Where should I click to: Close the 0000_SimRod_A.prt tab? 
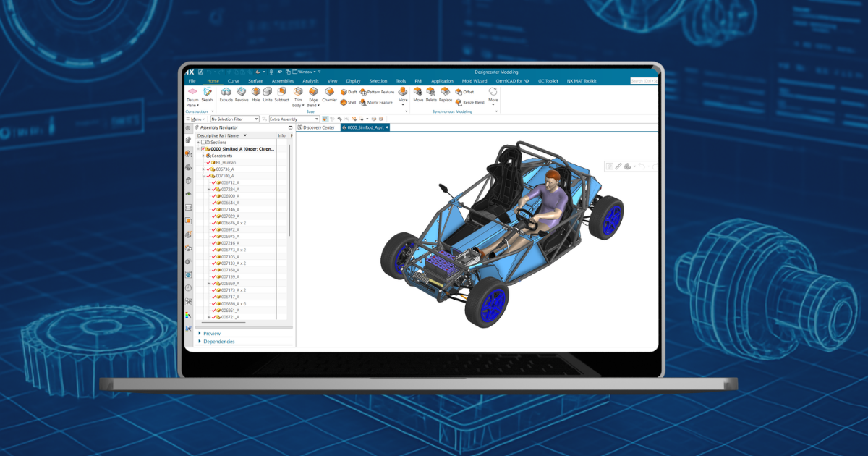387,127
